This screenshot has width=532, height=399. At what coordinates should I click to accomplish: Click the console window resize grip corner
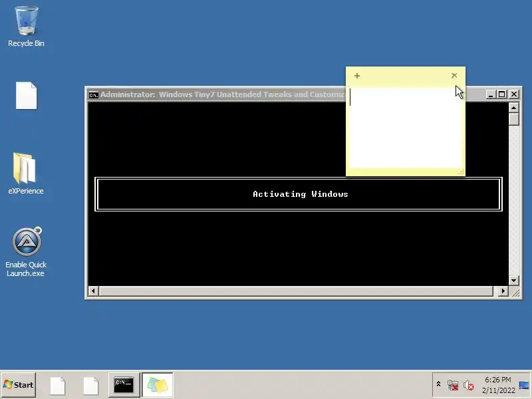515,292
